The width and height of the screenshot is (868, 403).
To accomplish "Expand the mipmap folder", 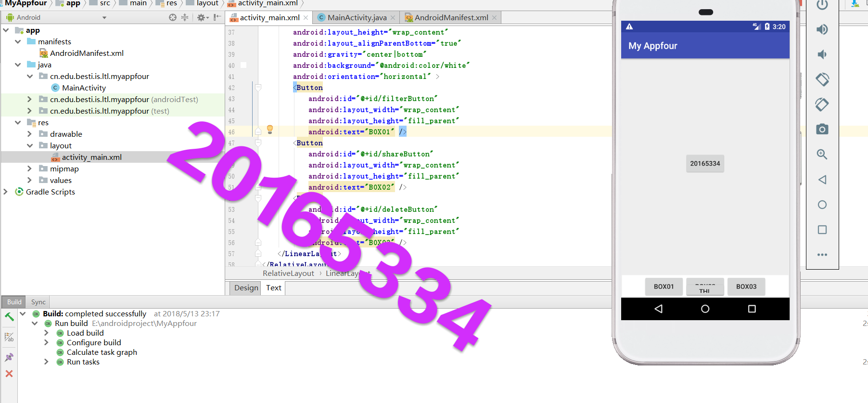I will click(29, 169).
